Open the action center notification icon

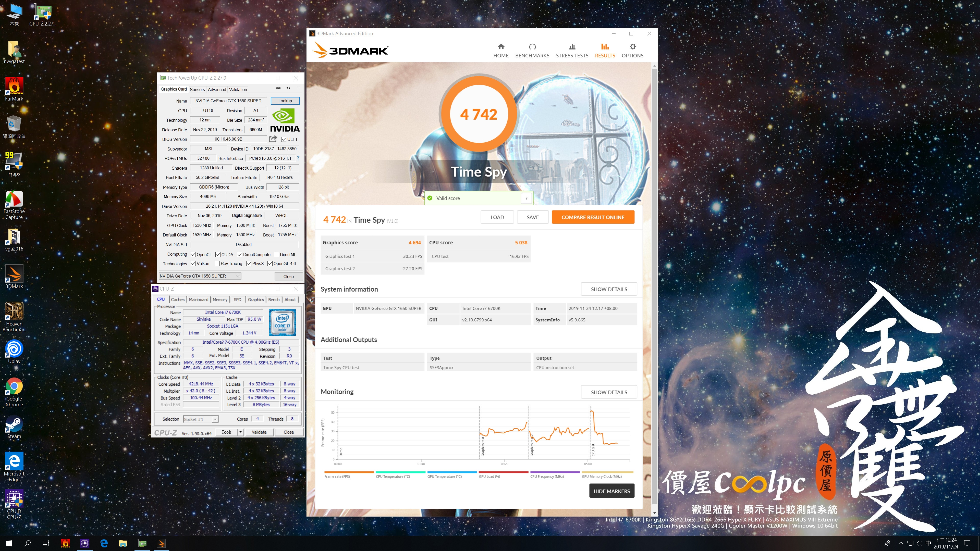click(x=967, y=543)
